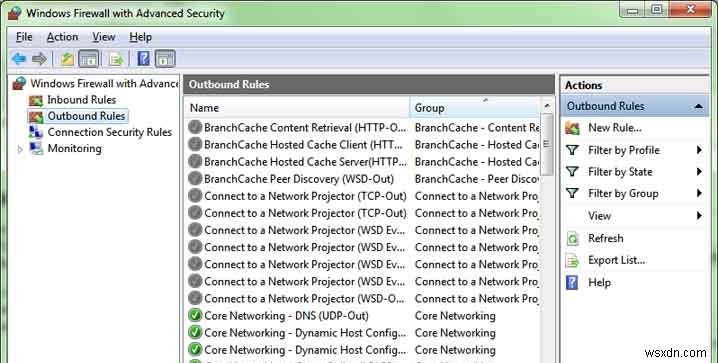Open the Action menu
The image size is (718, 363).
coord(62,37)
